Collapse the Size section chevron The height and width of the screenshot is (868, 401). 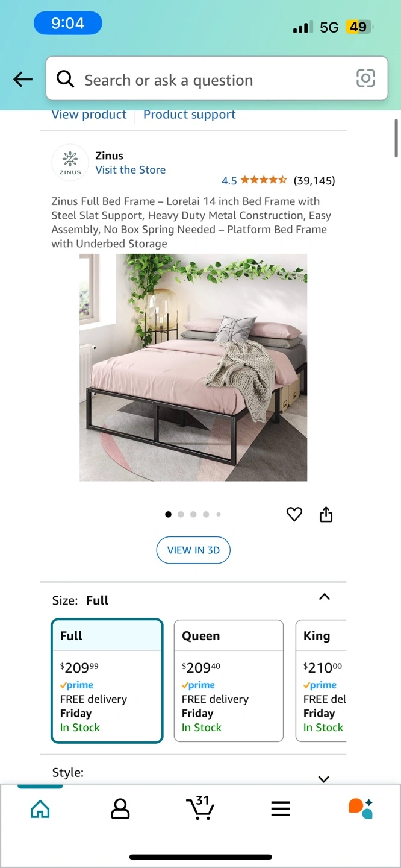pos(324,597)
